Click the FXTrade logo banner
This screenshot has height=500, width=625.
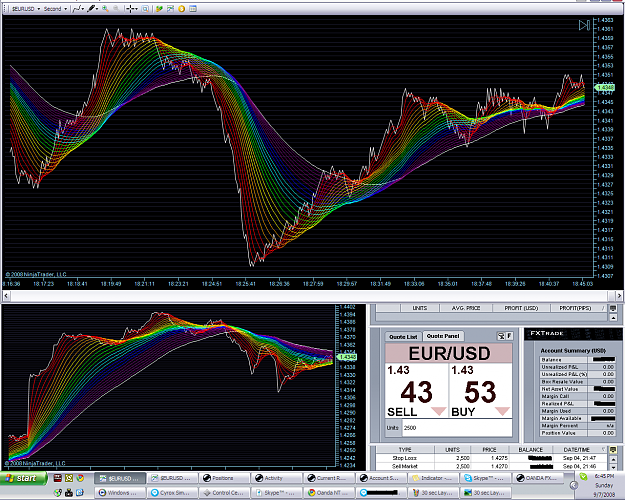tap(572, 334)
